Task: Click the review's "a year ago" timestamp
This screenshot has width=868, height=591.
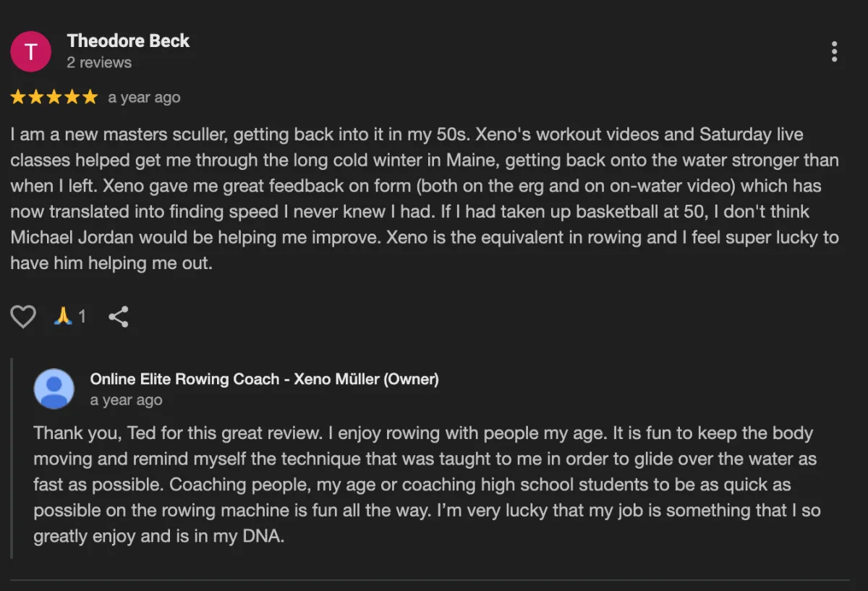Action: [x=144, y=98]
